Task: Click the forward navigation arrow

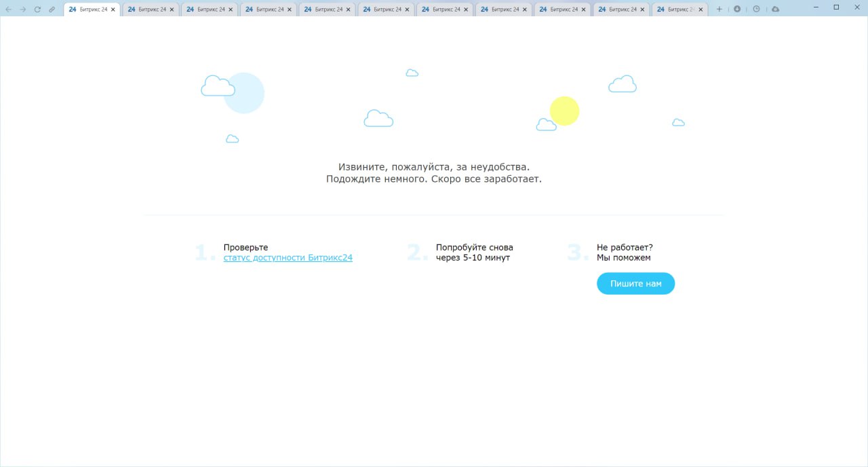Action: pos(22,10)
